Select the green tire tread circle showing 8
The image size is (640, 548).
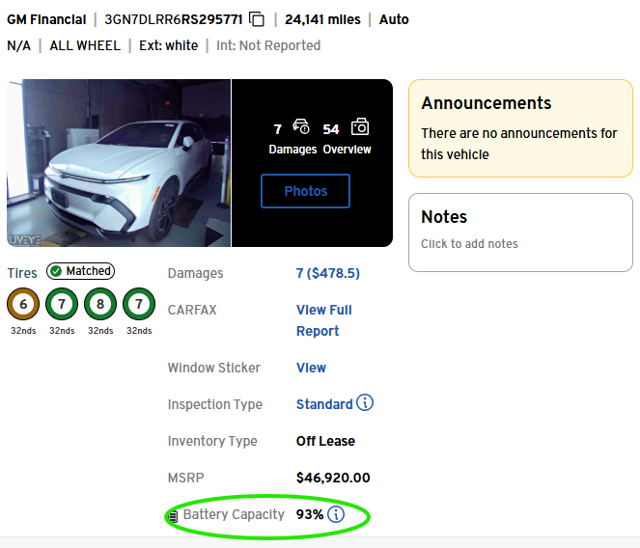[x=100, y=304]
